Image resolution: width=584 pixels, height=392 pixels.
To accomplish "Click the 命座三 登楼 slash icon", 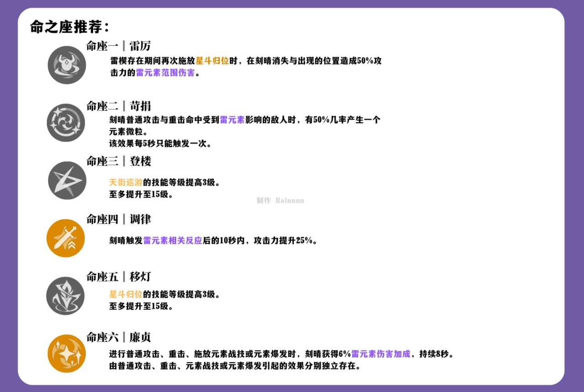I will [x=67, y=180].
